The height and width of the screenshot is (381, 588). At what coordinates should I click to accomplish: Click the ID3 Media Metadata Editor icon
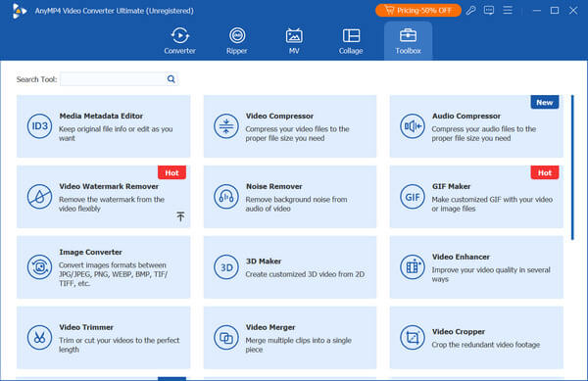[x=40, y=126]
